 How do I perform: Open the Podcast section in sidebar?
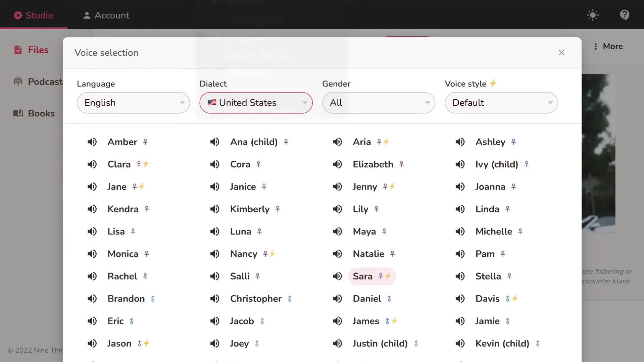[x=38, y=82]
